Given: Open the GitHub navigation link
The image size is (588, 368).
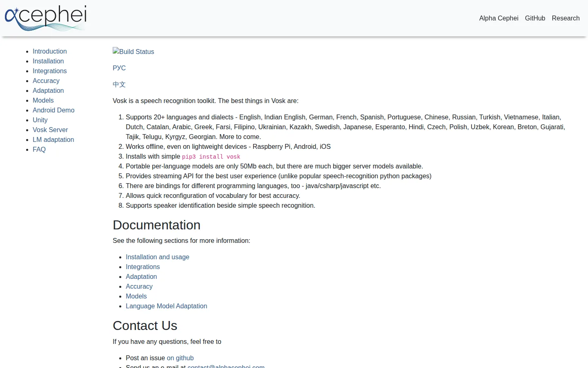Looking at the screenshot, I should [x=535, y=18].
